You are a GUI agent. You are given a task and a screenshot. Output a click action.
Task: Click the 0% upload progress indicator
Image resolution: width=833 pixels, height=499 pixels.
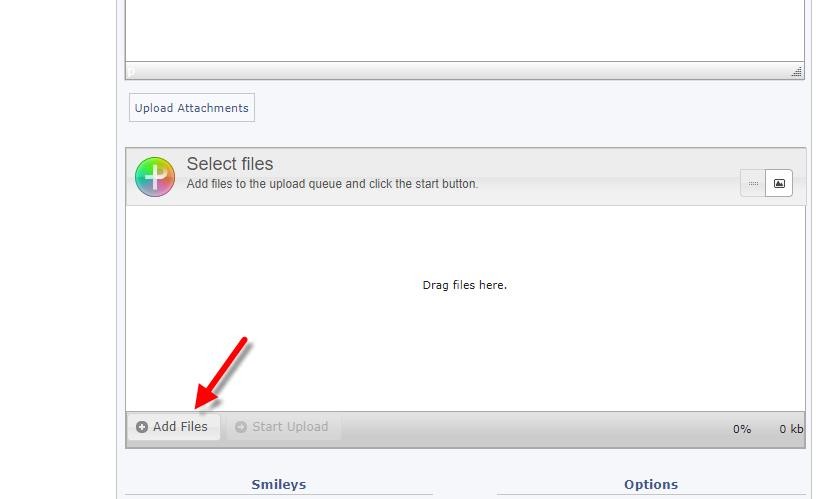[x=741, y=429]
